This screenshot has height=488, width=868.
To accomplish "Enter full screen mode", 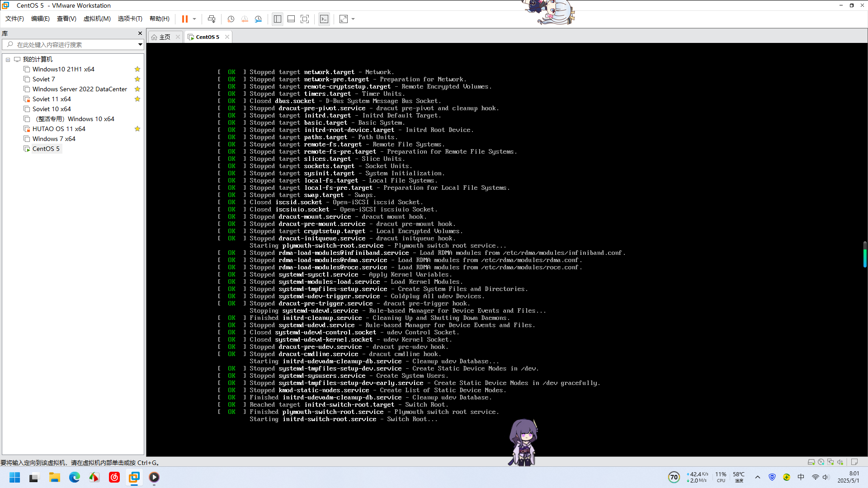I will click(x=305, y=19).
